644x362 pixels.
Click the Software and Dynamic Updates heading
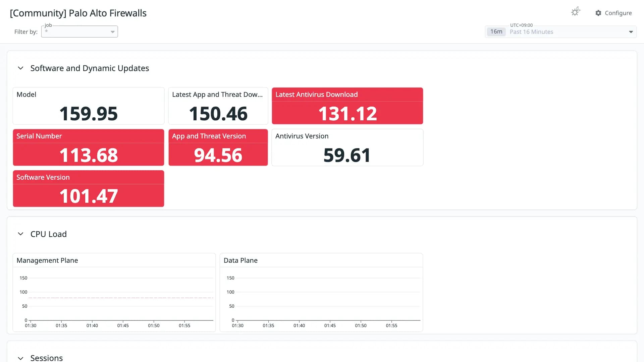(x=90, y=68)
